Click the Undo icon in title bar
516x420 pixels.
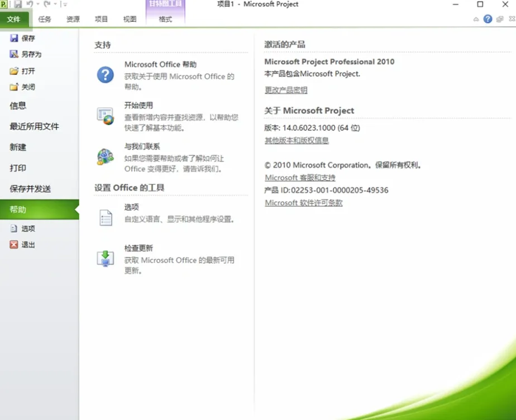click(x=30, y=4)
